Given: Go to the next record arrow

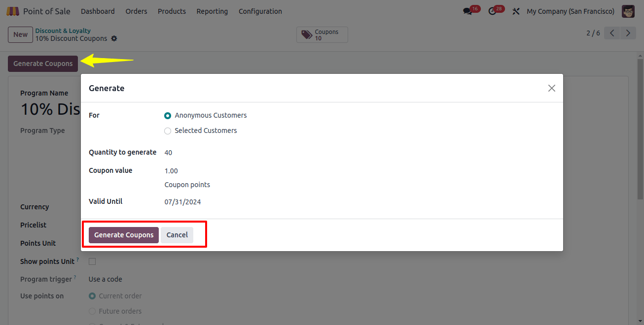Looking at the screenshot, I should click(628, 33).
